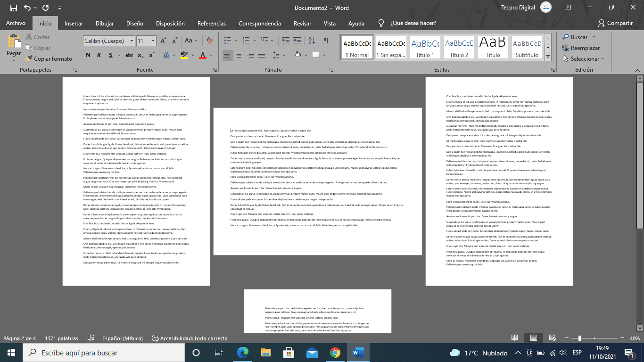The image size is (644, 362).
Task: Decrease paragraph indent
Action: pyautogui.click(x=287, y=41)
